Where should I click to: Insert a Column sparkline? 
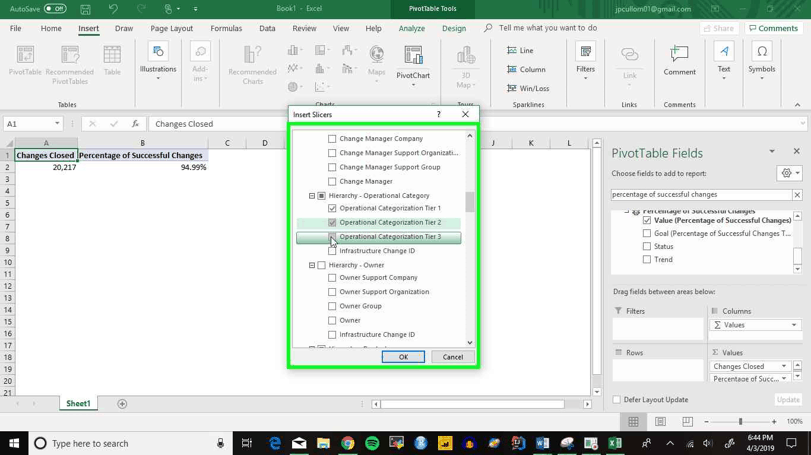526,69
